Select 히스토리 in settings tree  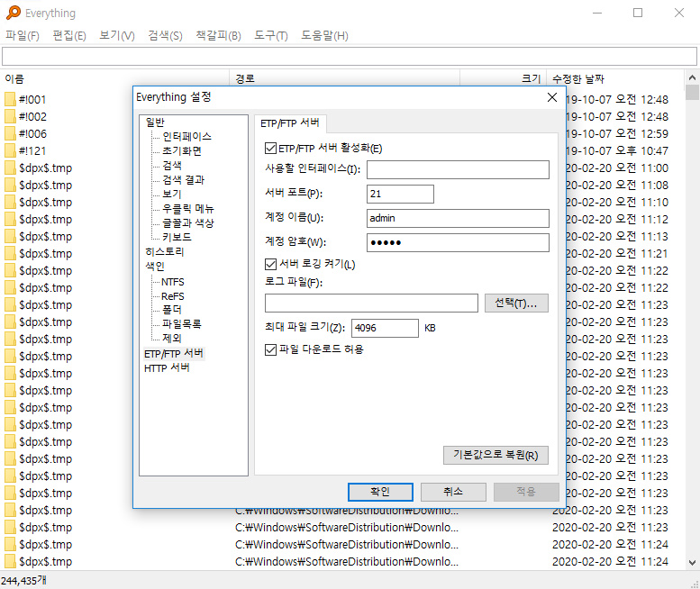coord(164,251)
